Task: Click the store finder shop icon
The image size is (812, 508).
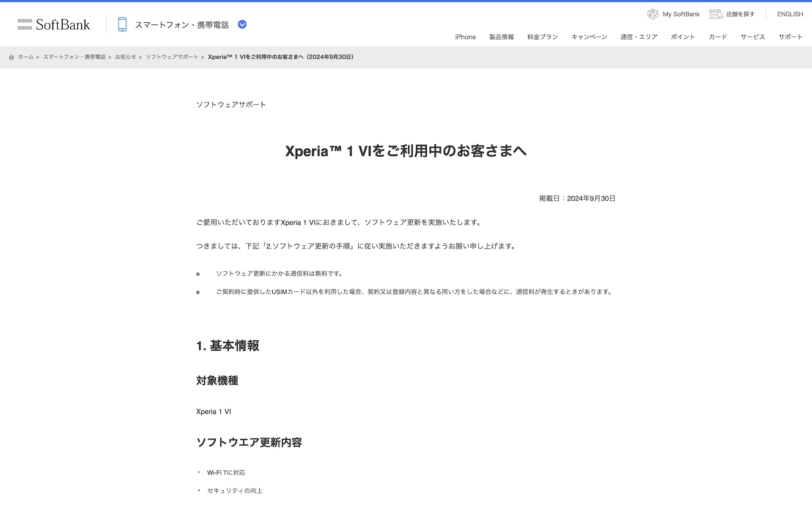Action: (x=716, y=14)
